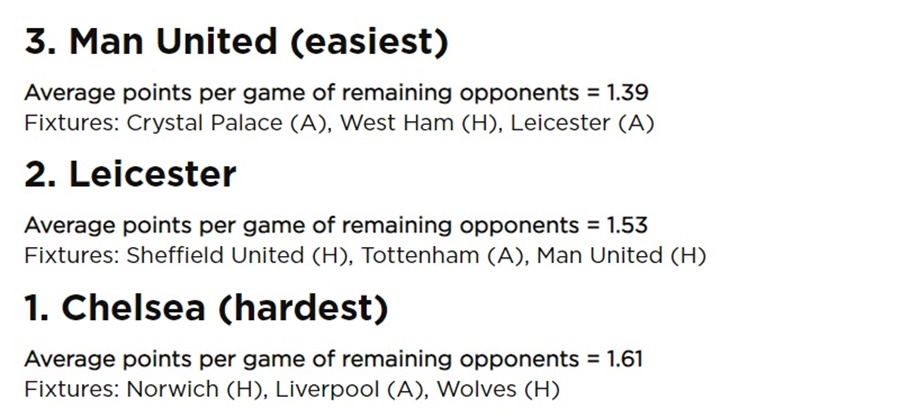Click the word 'Fixtures:' under Man United

pos(72,123)
